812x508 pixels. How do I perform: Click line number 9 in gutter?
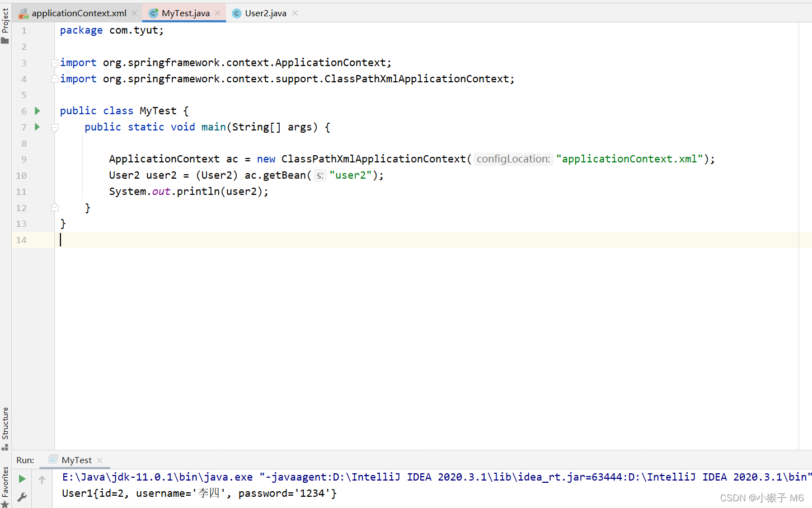point(24,159)
